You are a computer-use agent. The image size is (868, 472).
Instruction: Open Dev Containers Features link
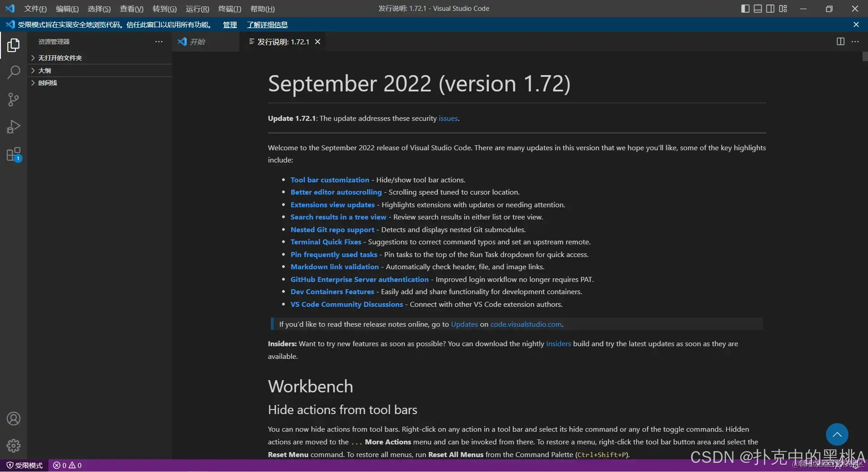332,291
